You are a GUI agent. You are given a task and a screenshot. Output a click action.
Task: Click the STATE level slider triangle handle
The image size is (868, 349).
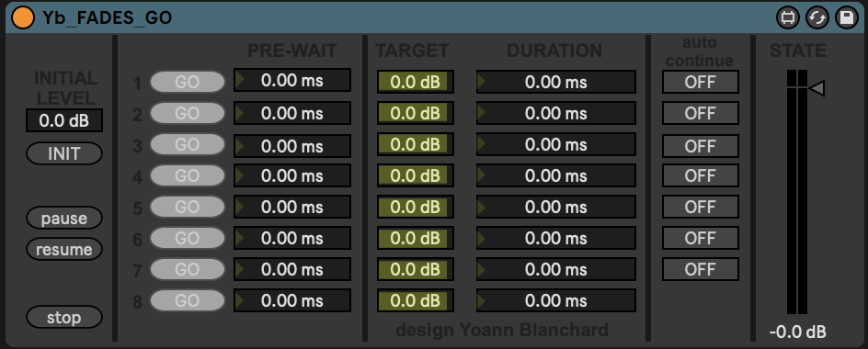click(817, 88)
